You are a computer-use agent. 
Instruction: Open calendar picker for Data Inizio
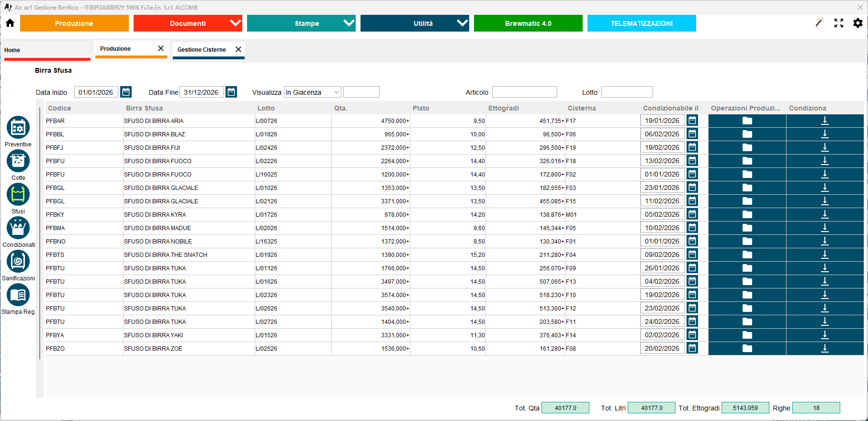[126, 92]
